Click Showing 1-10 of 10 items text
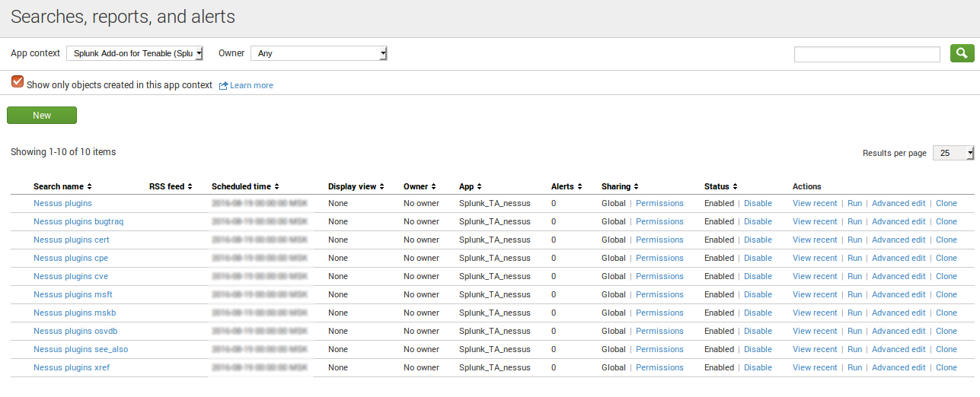 point(63,152)
